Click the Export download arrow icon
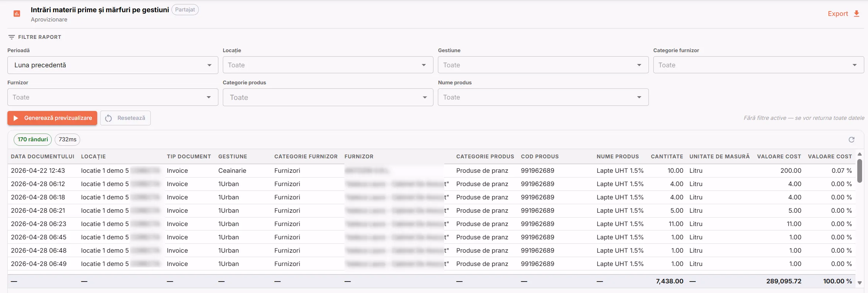Image resolution: width=868 pixels, height=293 pixels. point(857,14)
